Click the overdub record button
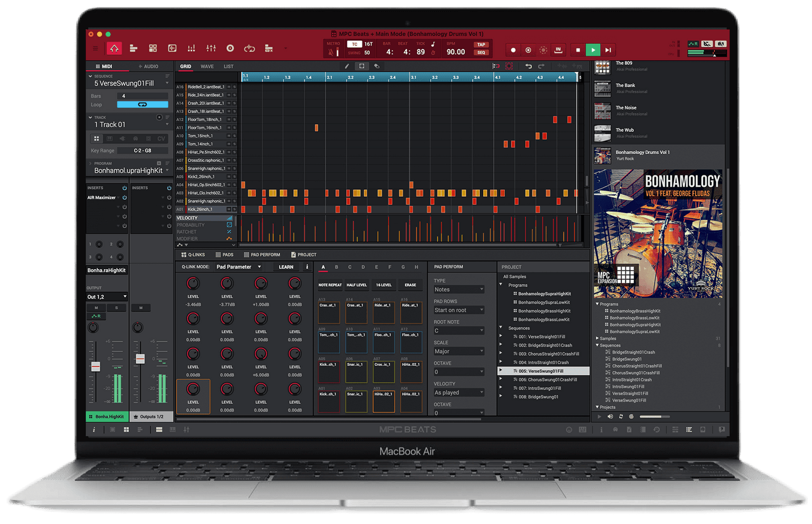Viewport: 812px width, 524px height. (528, 50)
